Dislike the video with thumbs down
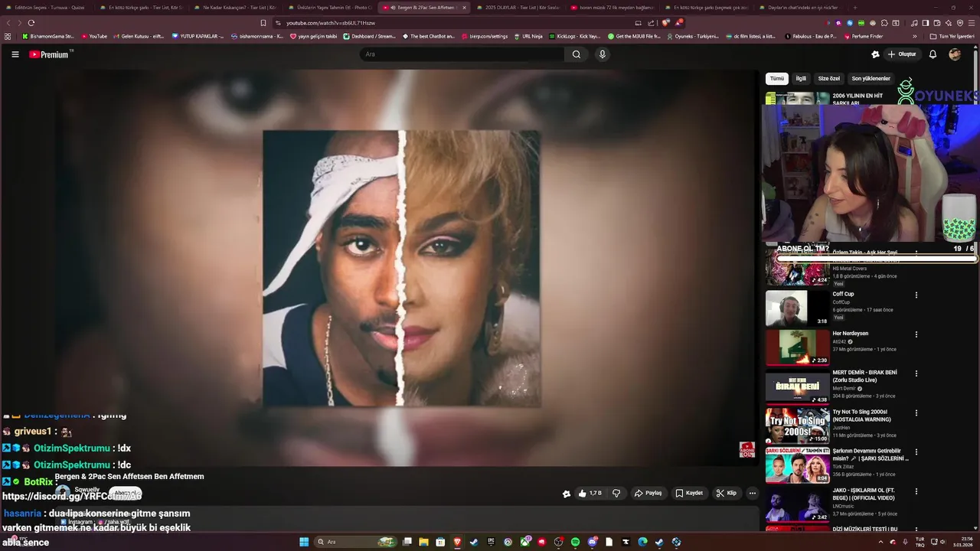980x551 pixels. click(616, 494)
